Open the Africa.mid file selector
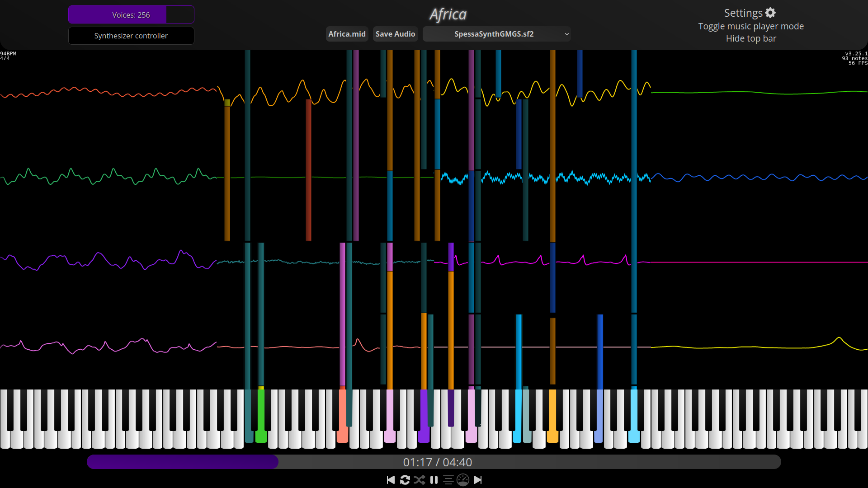Viewport: 868px width, 488px height. click(x=347, y=34)
